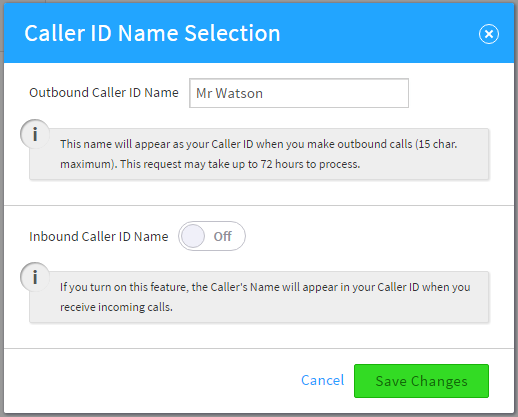Click the info icon above outbound description
This screenshot has width=518, height=417.
35,134
